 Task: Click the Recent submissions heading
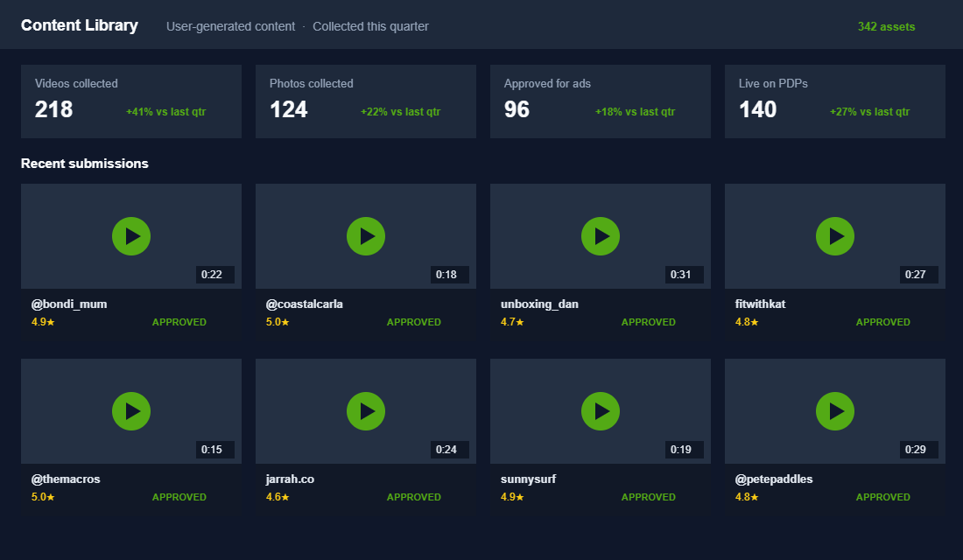[x=85, y=164]
